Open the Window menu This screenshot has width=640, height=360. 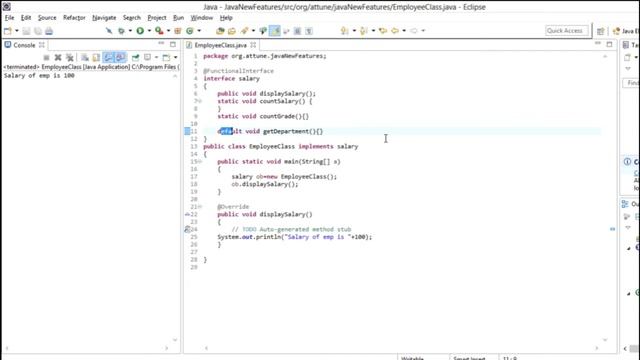pos(202,18)
